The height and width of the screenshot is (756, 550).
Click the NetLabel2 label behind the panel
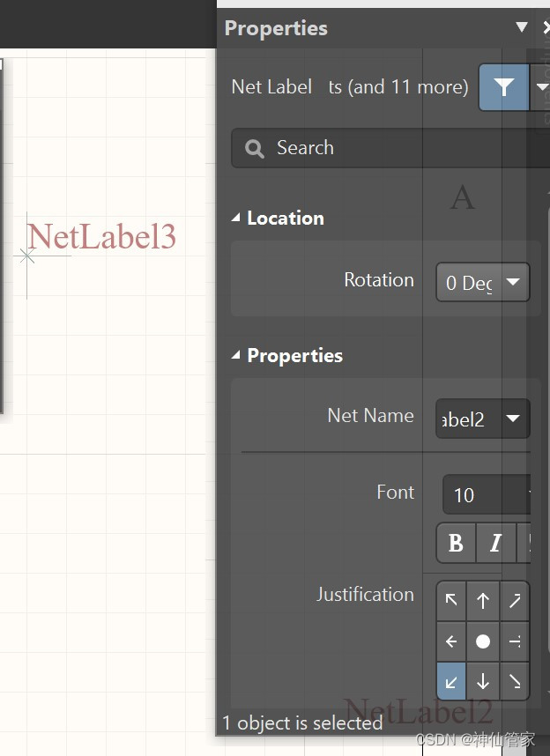tap(419, 712)
